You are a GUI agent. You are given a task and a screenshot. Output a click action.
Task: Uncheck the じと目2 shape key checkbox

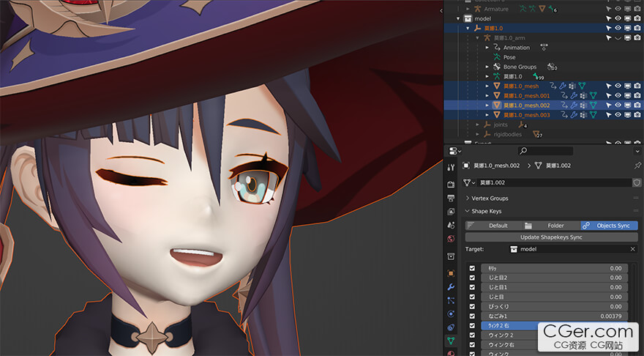click(472, 278)
